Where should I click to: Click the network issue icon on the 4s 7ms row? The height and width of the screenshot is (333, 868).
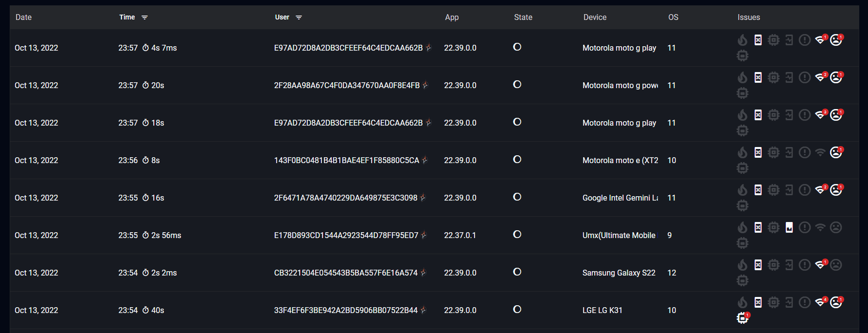[821, 40]
